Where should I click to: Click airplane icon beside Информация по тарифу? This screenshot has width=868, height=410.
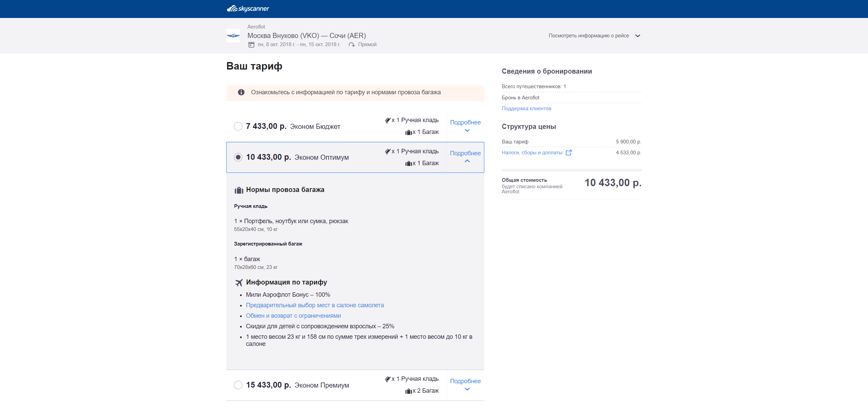tap(239, 282)
